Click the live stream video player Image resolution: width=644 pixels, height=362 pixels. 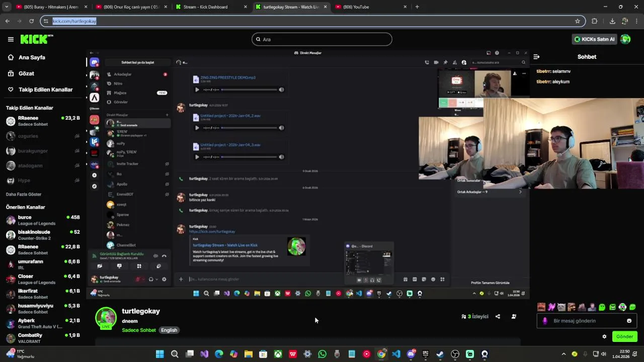[x=307, y=174]
